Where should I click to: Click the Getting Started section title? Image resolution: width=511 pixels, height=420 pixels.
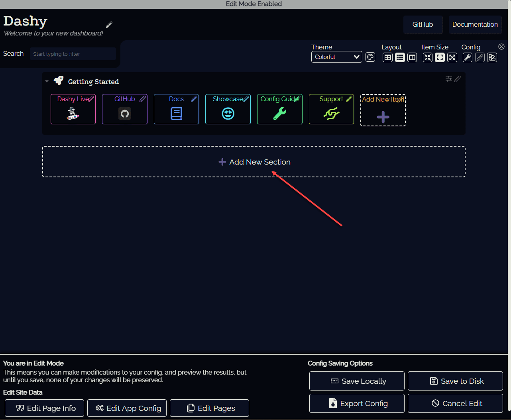pos(93,82)
